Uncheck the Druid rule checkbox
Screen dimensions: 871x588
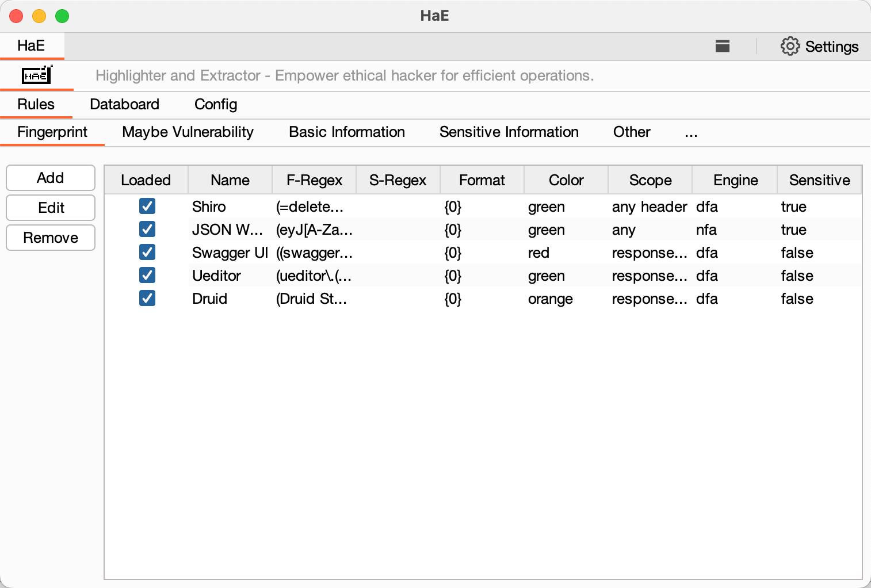click(147, 299)
